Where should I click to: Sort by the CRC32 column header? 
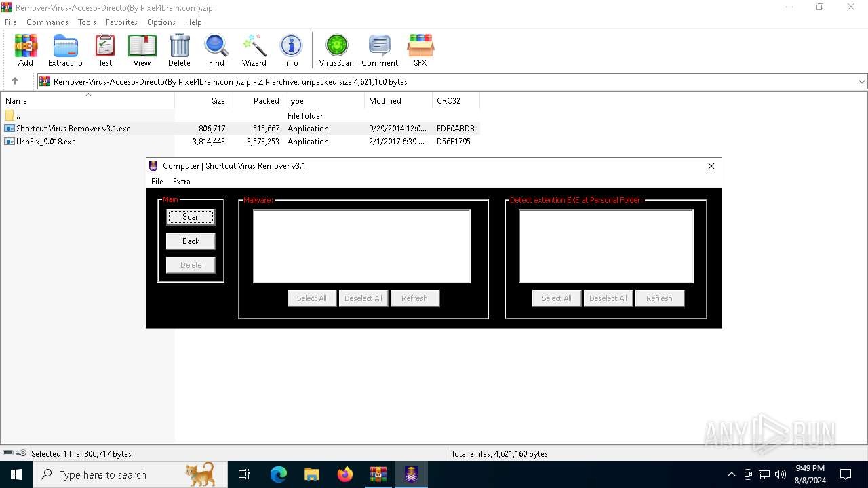(x=456, y=101)
